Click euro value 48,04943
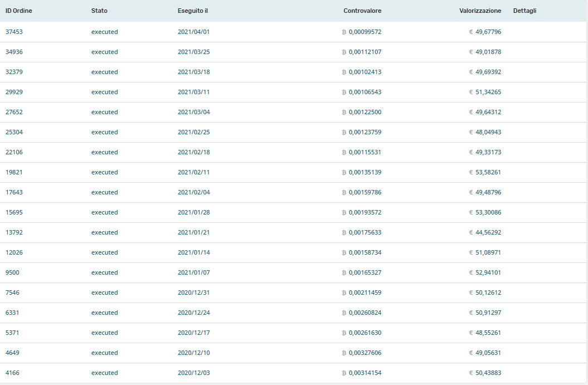This screenshot has width=588, height=385. [x=488, y=133]
